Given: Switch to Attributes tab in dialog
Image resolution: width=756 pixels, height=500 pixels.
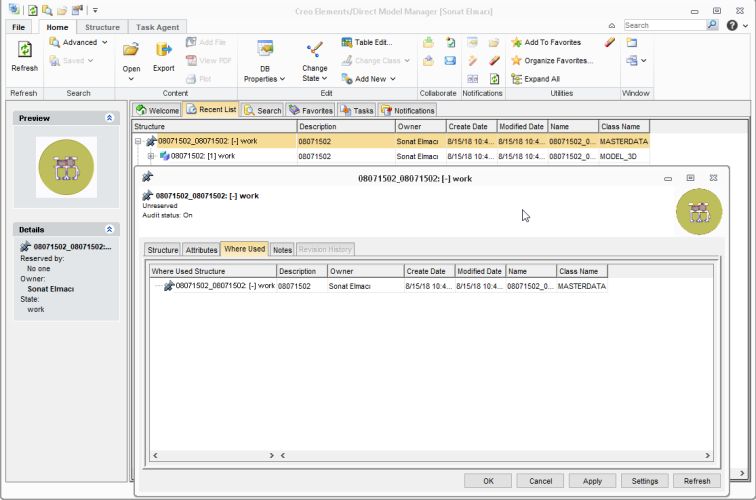Looking at the screenshot, I should pyautogui.click(x=201, y=250).
